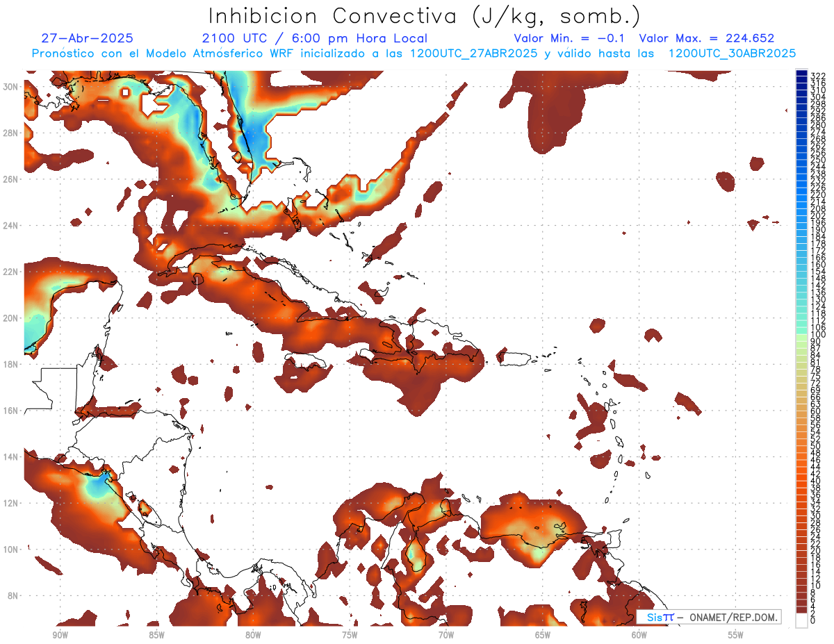Click the 55W longitude label
This screenshot has height=644, width=834.
736,635
